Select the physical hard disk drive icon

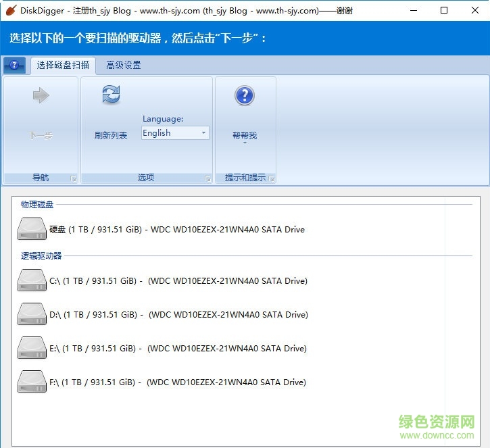(31, 229)
